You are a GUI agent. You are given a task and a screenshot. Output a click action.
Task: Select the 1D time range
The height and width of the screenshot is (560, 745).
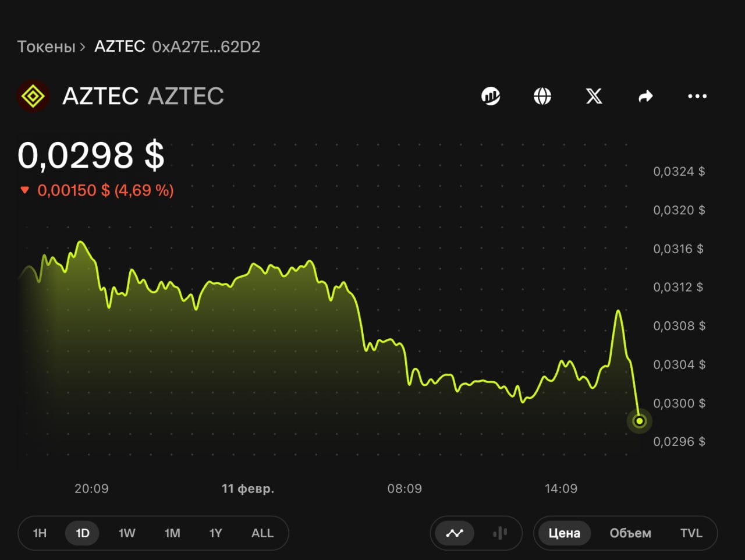[83, 533]
